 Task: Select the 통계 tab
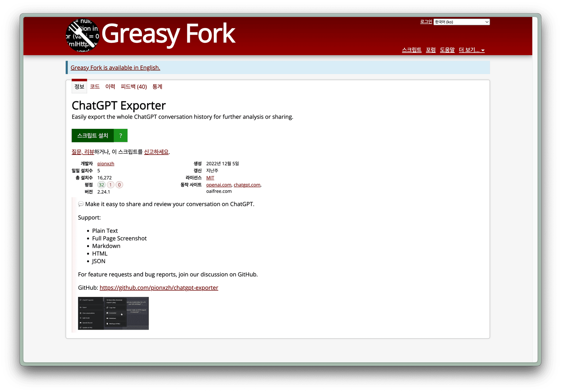(157, 87)
